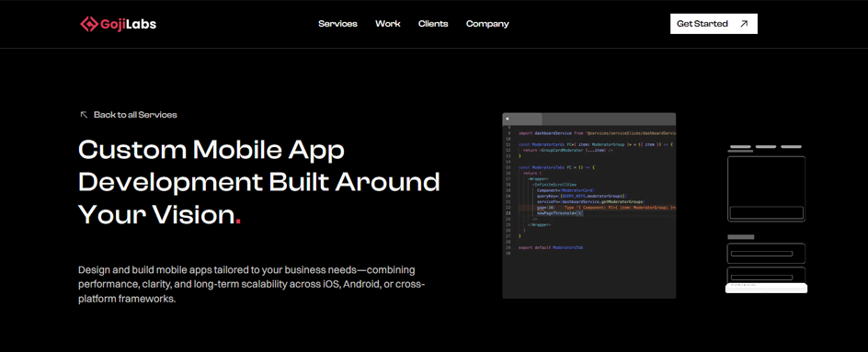Viewport: 868px width, 352px height.
Task: Click the back arrow icon beside Back to all Services
Action: click(x=85, y=115)
